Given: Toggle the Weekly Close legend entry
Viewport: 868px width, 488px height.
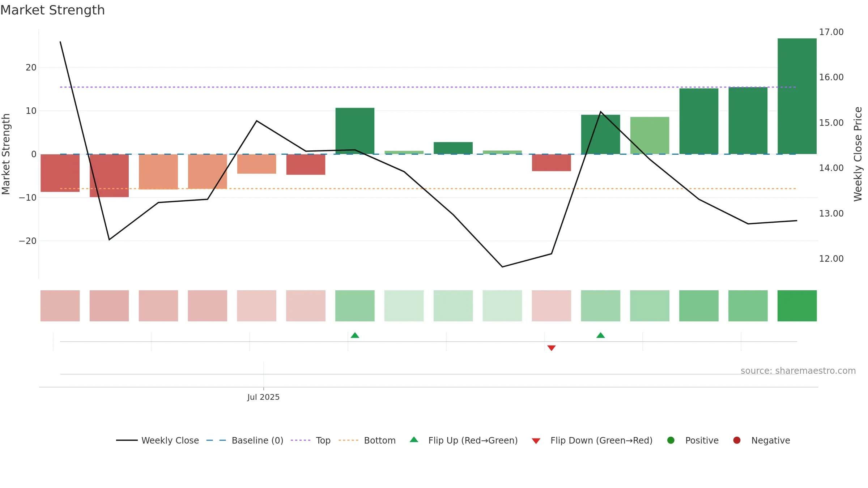Looking at the screenshot, I should coord(158,440).
